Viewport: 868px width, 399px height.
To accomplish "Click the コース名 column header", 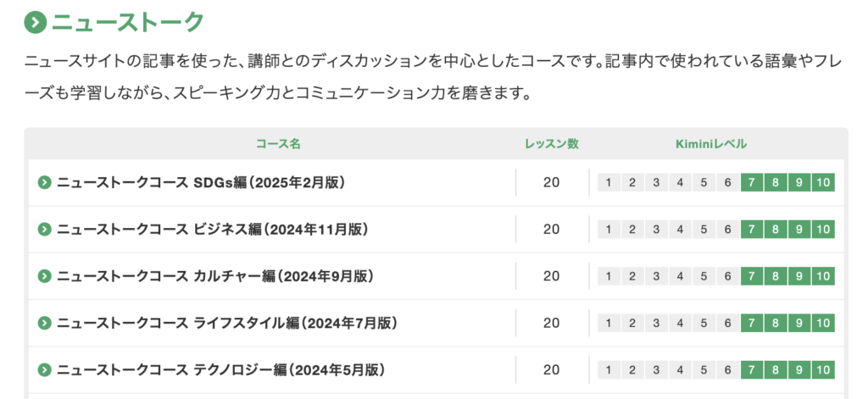I will [x=278, y=144].
